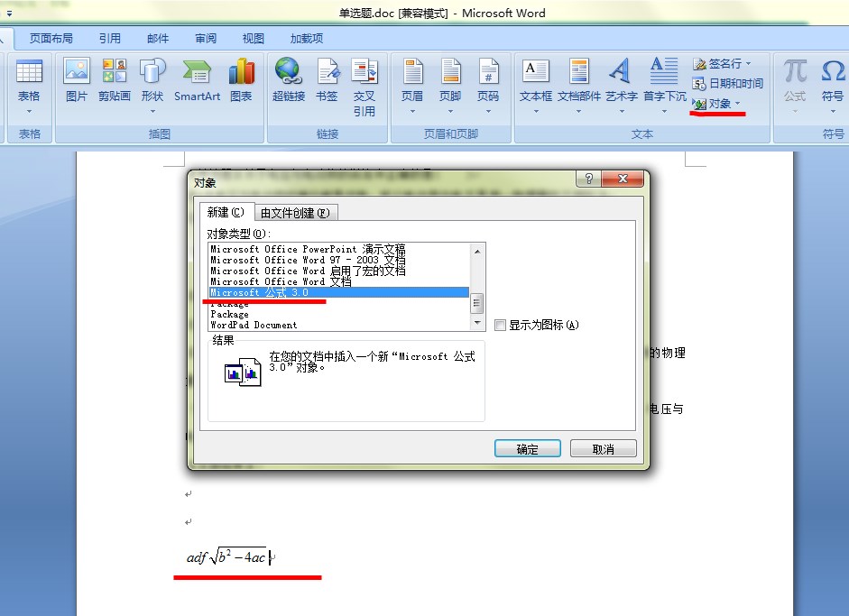
Task: Insert a signature line with 签名行
Action: (717, 64)
